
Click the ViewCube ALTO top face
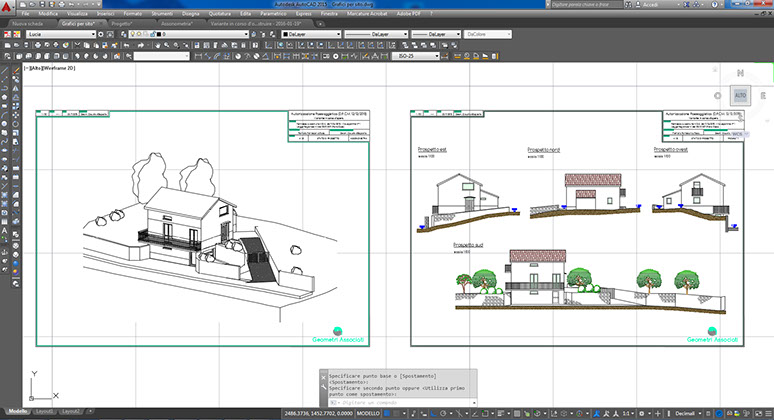tap(740, 94)
